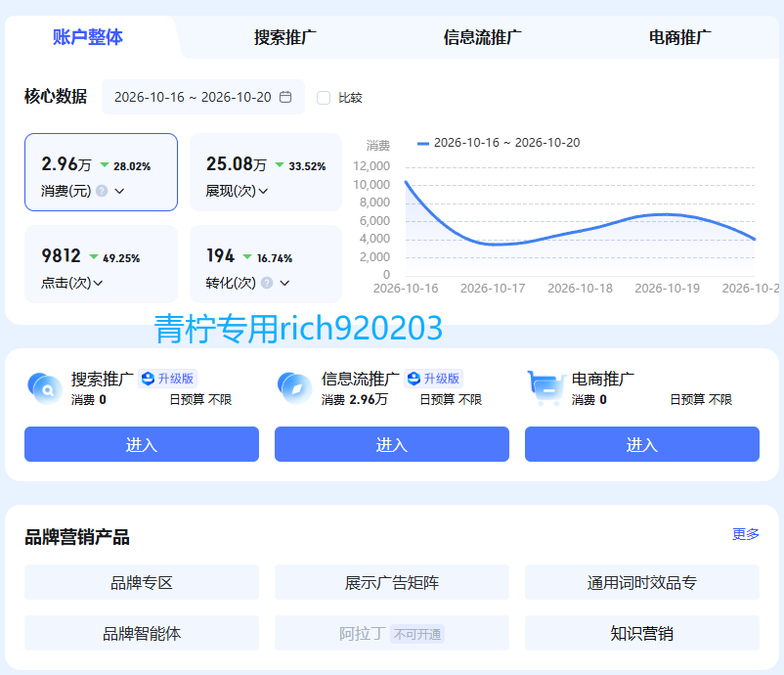
Task: Click the 搜索推广 magnifier product icon
Action: point(46,388)
